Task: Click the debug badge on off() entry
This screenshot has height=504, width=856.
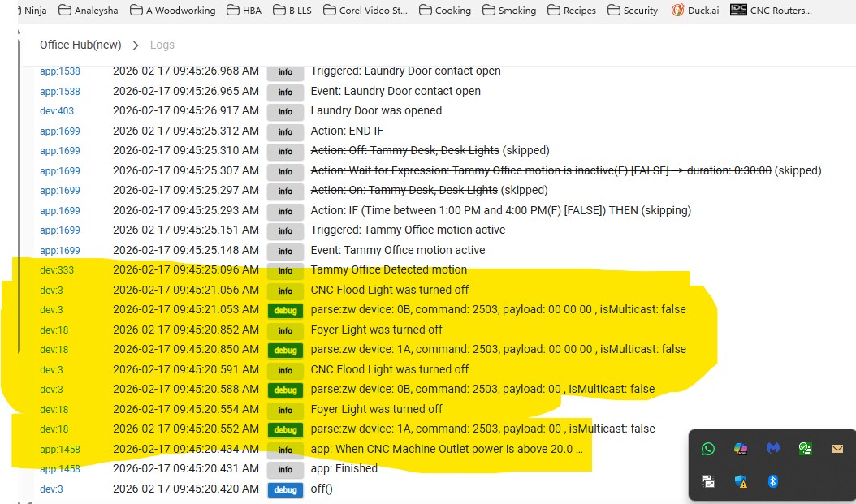Action: point(285,489)
